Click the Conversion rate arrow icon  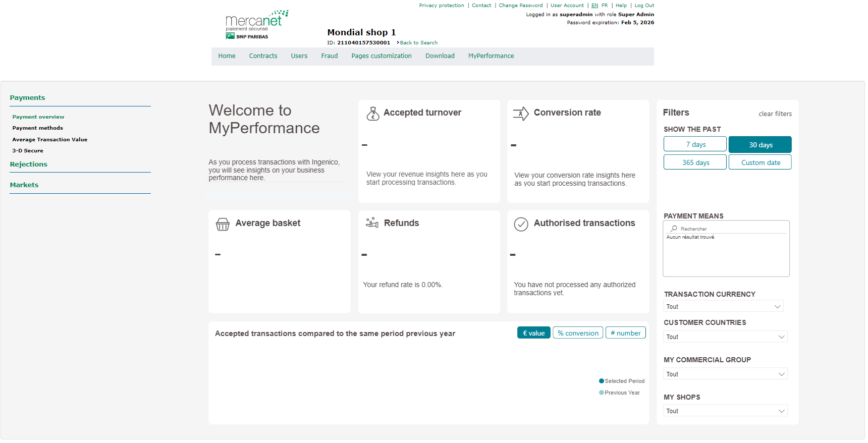coord(521,114)
